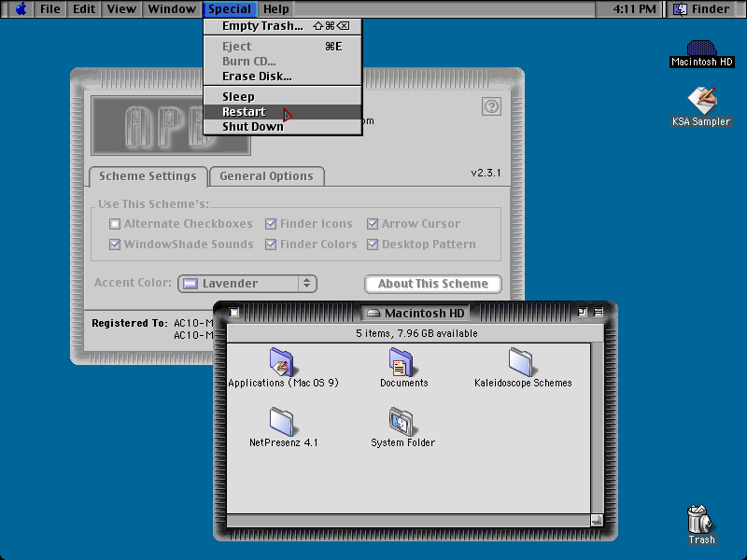Click the horizontal scrollbar in Macintosh HD window
The image size is (747, 560).
[409, 521]
